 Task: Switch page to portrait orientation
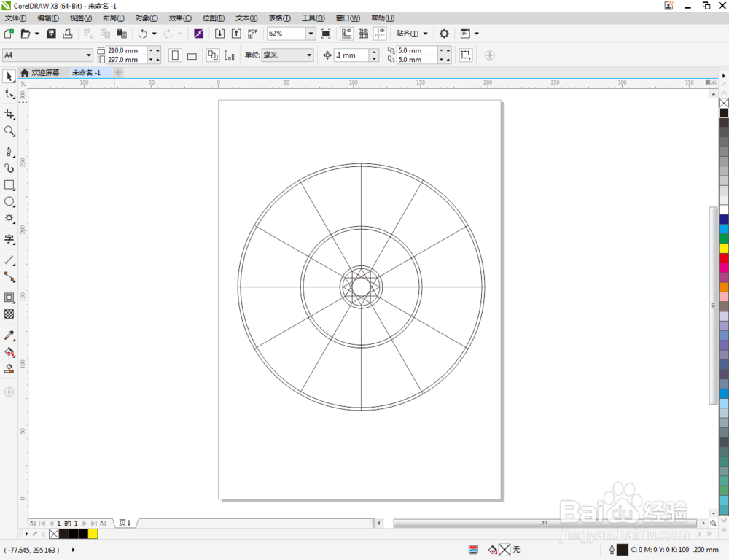(175, 55)
